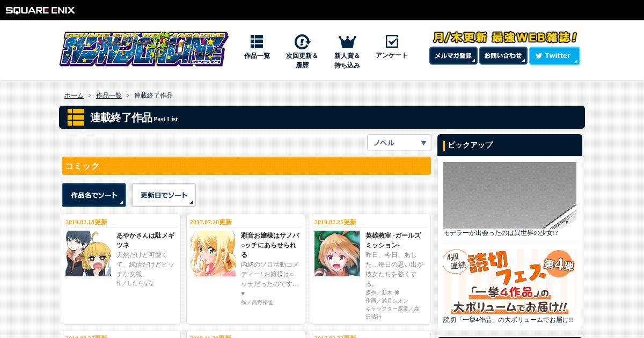Open link 読切「一挙4作品」の大ボリュームでお届け!!
Screen dimensions: 644x338
508,320
